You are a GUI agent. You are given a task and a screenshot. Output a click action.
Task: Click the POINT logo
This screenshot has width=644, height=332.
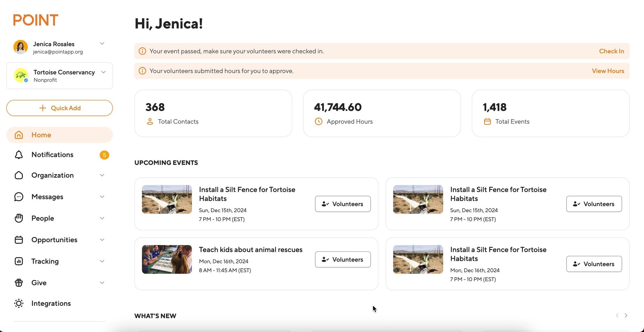click(x=36, y=20)
